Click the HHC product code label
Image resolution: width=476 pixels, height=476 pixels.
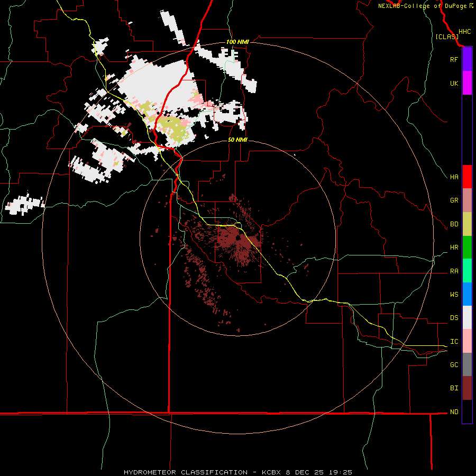pos(464,32)
